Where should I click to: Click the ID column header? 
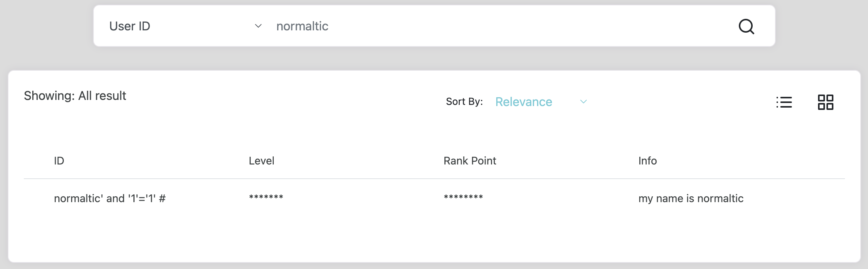[x=59, y=161]
